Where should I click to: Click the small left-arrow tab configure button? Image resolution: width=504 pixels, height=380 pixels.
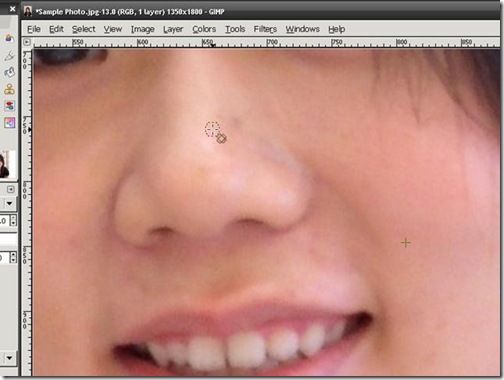[x=11, y=189]
